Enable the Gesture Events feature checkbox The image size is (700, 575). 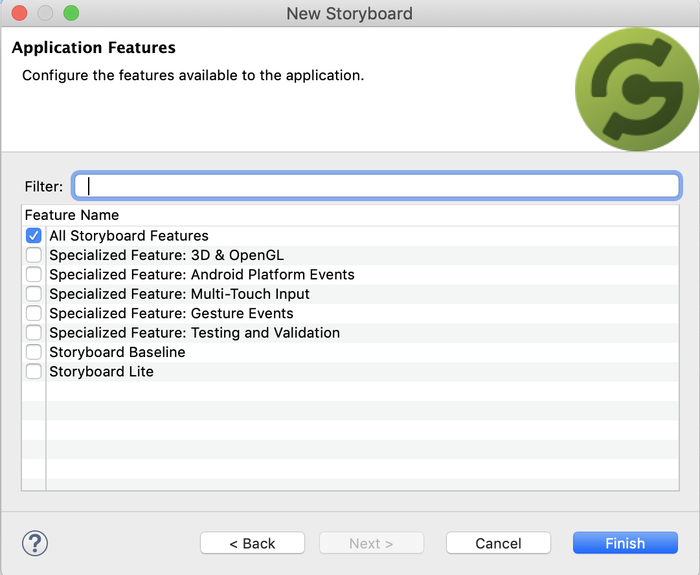click(x=33, y=313)
